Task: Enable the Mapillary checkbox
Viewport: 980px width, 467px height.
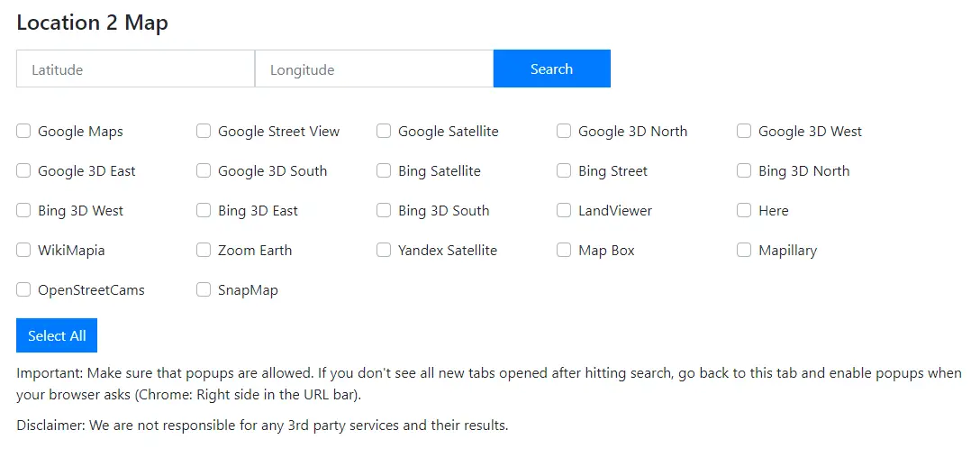Action: 744,251
